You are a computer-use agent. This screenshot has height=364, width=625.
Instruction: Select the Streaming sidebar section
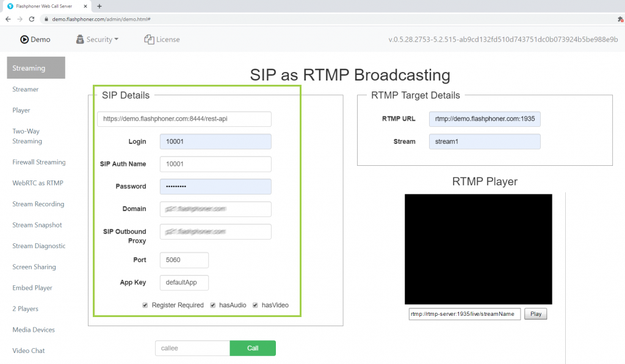click(x=36, y=68)
